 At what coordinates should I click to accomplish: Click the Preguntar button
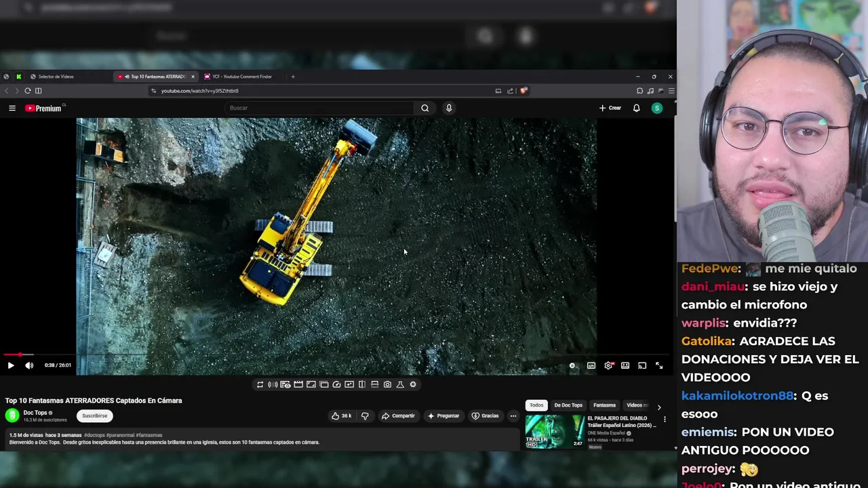pyautogui.click(x=443, y=415)
